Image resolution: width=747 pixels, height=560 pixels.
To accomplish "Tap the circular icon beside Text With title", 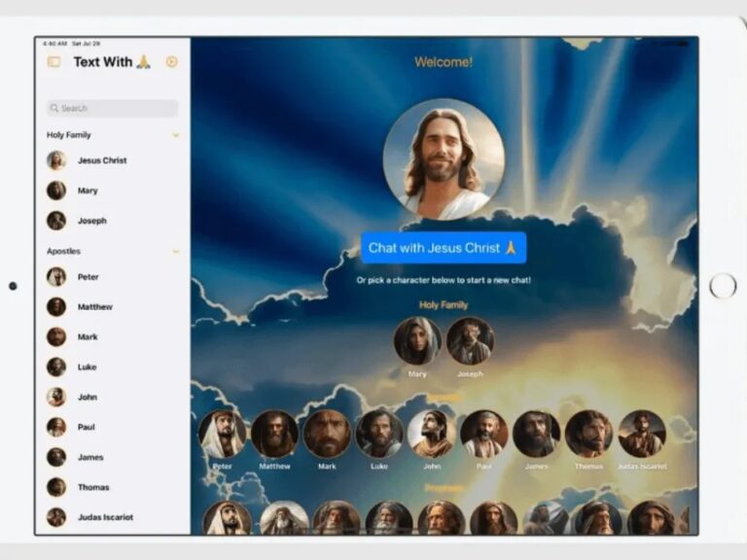I will [172, 62].
